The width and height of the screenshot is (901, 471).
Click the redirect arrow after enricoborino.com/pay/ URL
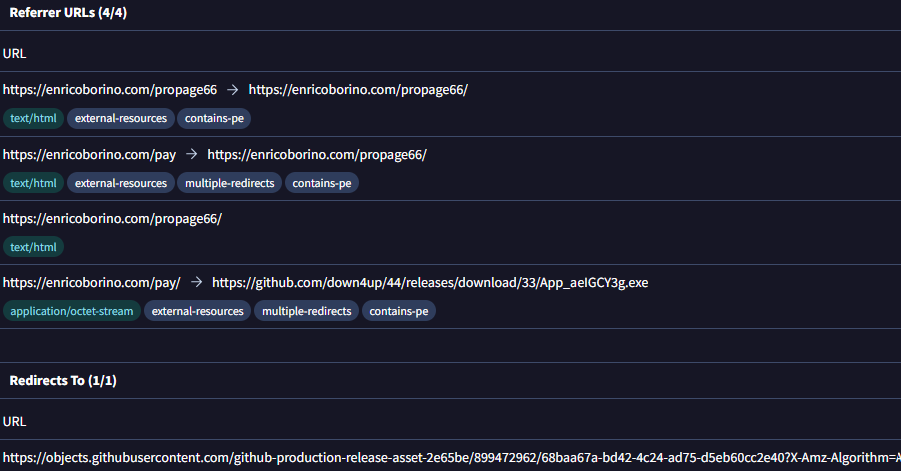coord(196,283)
